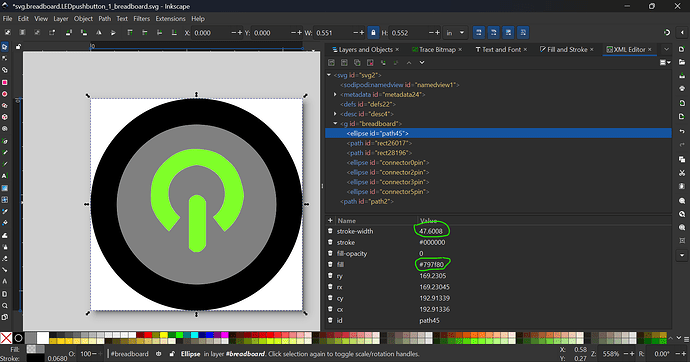Collapse the svg2 root node
Screen dimensions: 690x362
pyautogui.click(x=329, y=75)
